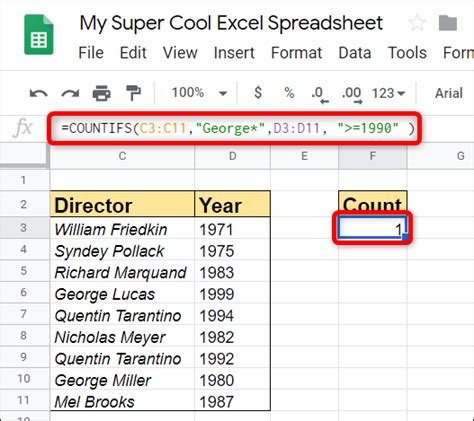Viewport: 474px width, 421px height.
Task: Open the 100% zoom dropdown
Action: (199, 93)
